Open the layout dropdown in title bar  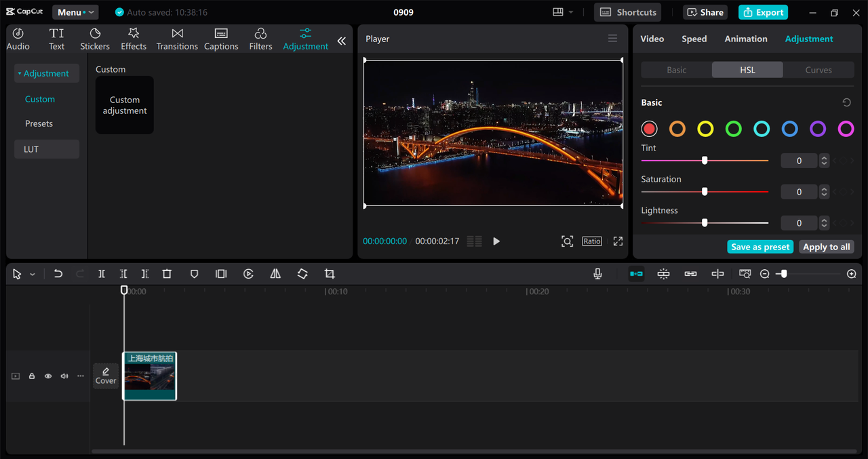[x=563, y=12]
